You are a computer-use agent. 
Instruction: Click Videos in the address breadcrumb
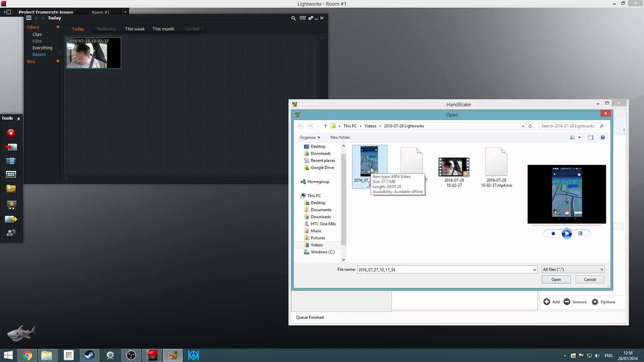370,126
